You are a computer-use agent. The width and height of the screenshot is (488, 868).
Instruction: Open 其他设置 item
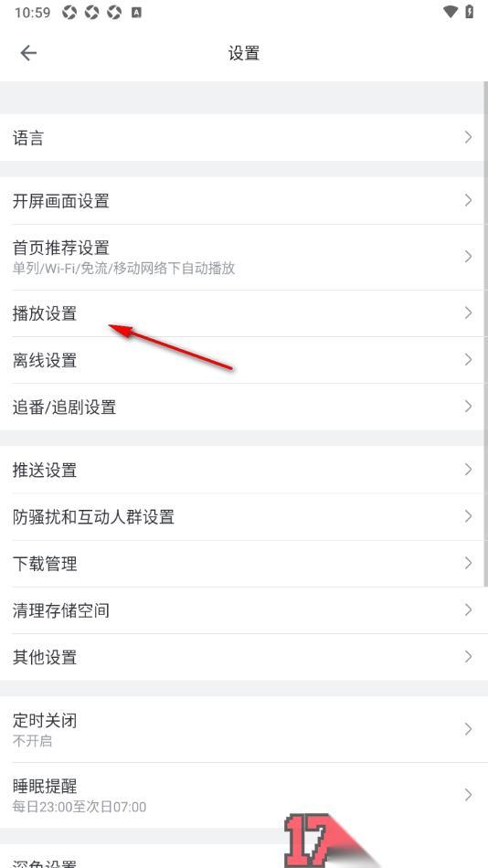242,657
